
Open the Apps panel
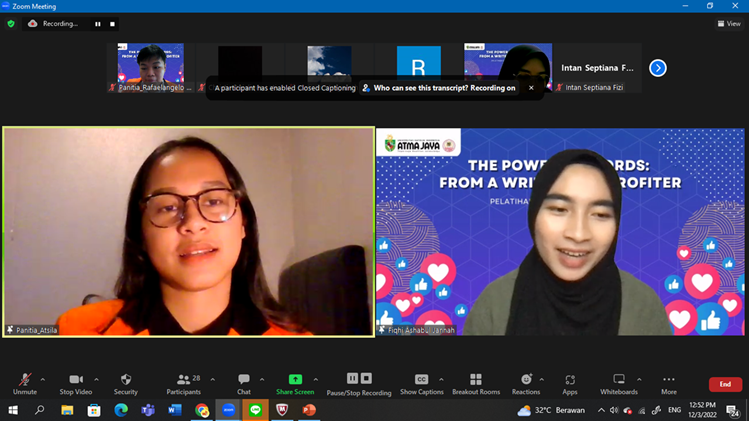(x=570, y=383)
